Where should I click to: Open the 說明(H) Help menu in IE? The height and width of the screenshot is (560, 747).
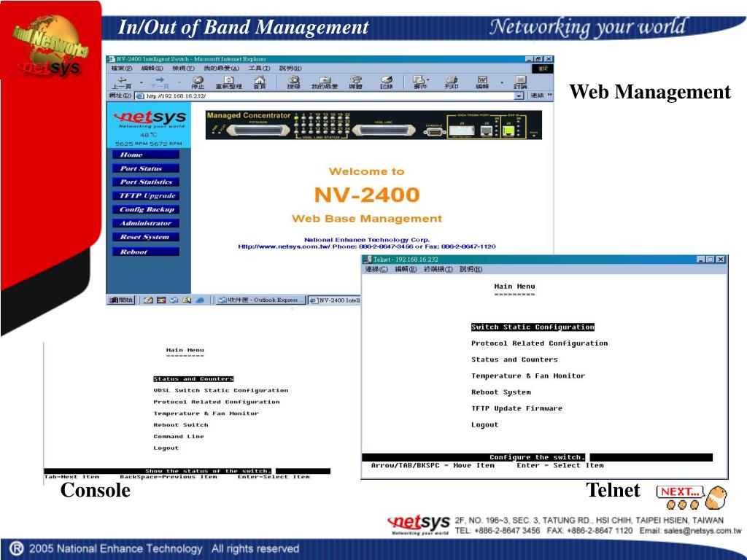pyautogui.click(x=290, y=69)
